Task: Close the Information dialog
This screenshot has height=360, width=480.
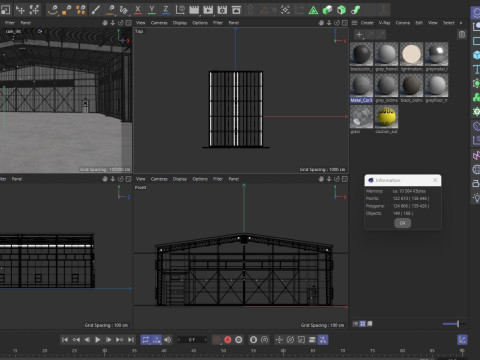Action: 435,180
